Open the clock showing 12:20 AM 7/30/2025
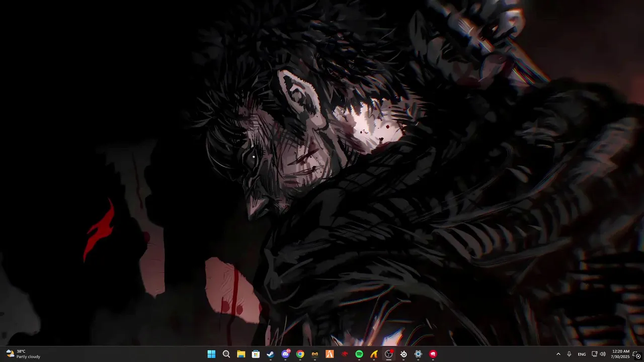The width and height of the screenshot is (644, 362). pyautogui.click(x=621, y=354)
